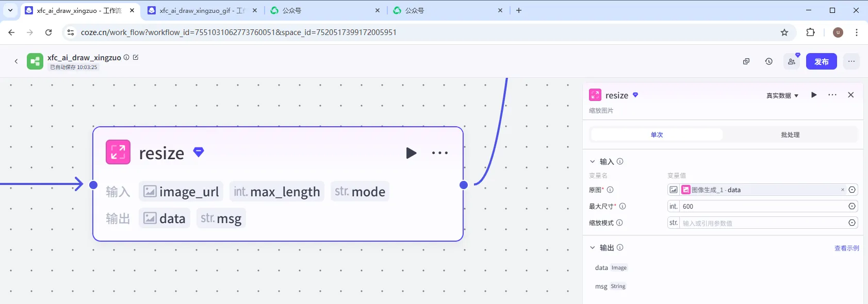Switch to the 单次 tab

point(657,135)
